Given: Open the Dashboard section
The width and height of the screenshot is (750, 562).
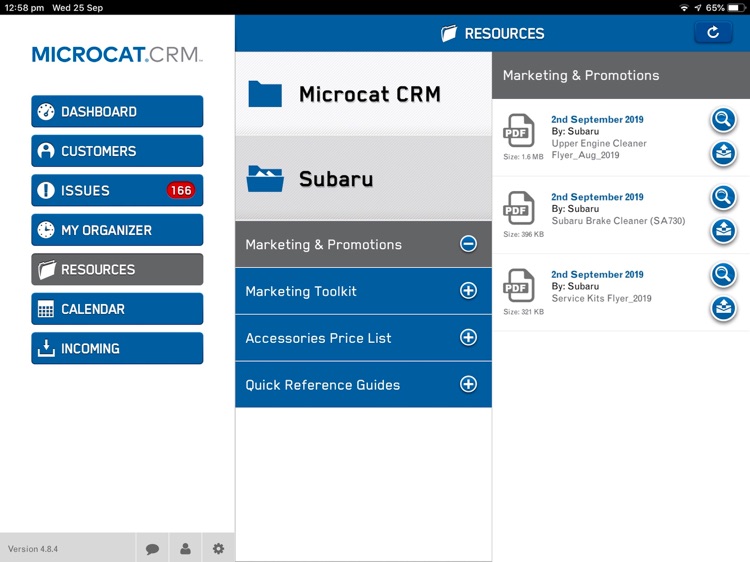Looking at the screenshot, I should tap(117, 111).
